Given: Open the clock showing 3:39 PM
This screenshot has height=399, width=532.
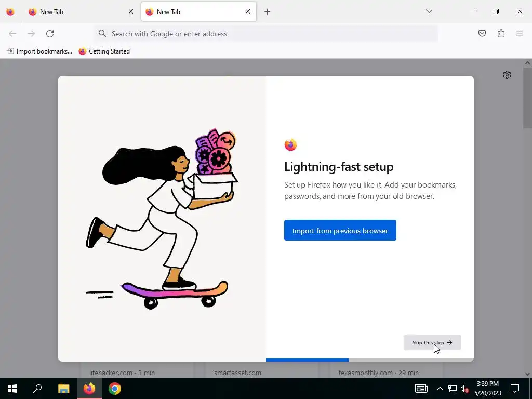Looking at the screenshot, I should [x=487, y=389].
